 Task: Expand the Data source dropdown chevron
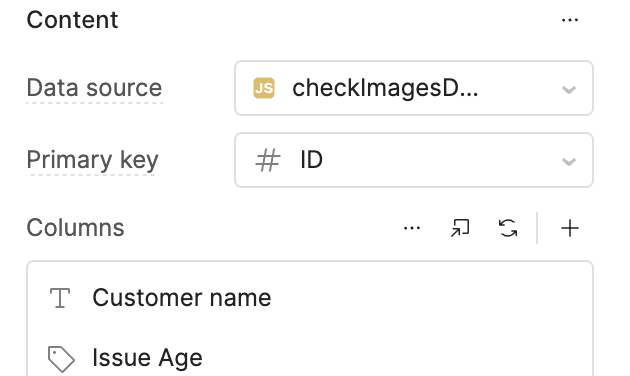[x=569, y=89]
